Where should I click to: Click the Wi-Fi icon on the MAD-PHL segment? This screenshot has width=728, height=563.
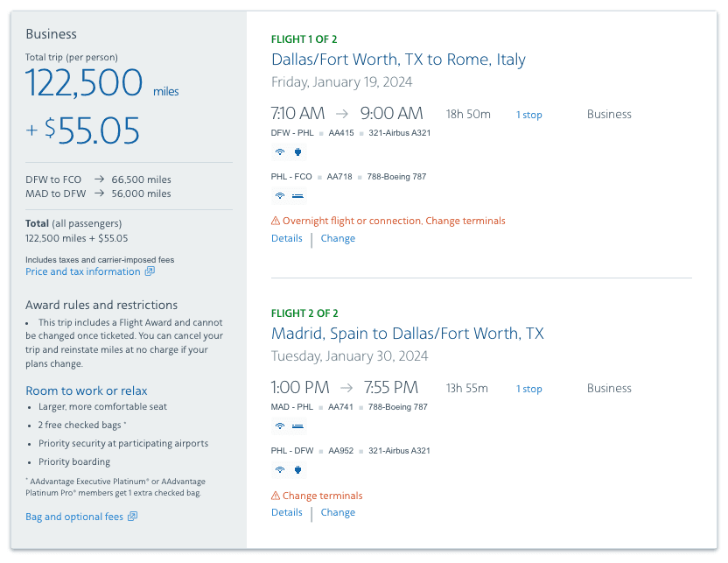pyautogui.click(x=279, y=426)
